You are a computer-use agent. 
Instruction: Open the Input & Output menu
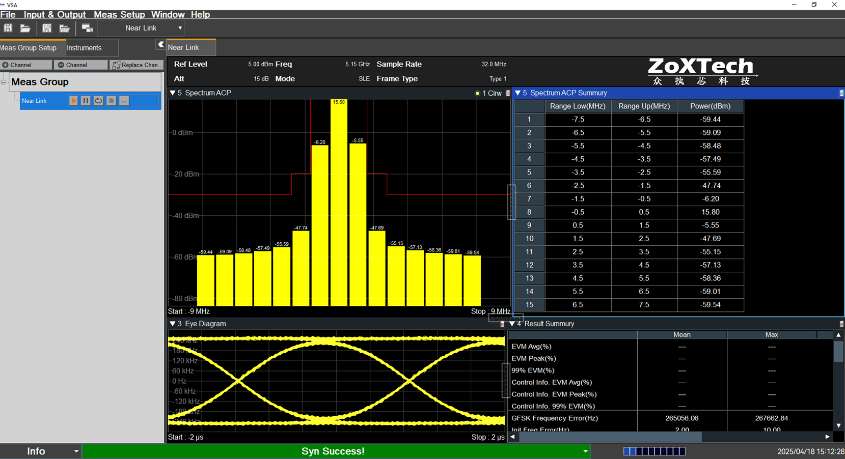point(54,15)
